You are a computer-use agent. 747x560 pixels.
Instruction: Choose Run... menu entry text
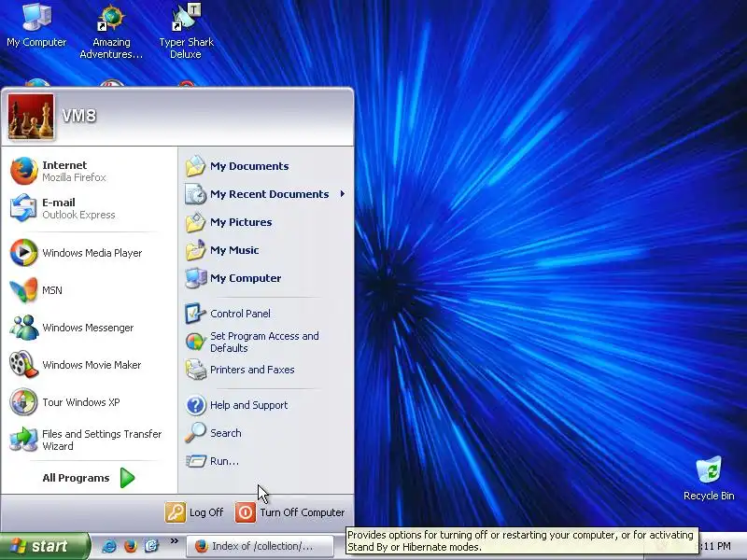pos(224,461)
